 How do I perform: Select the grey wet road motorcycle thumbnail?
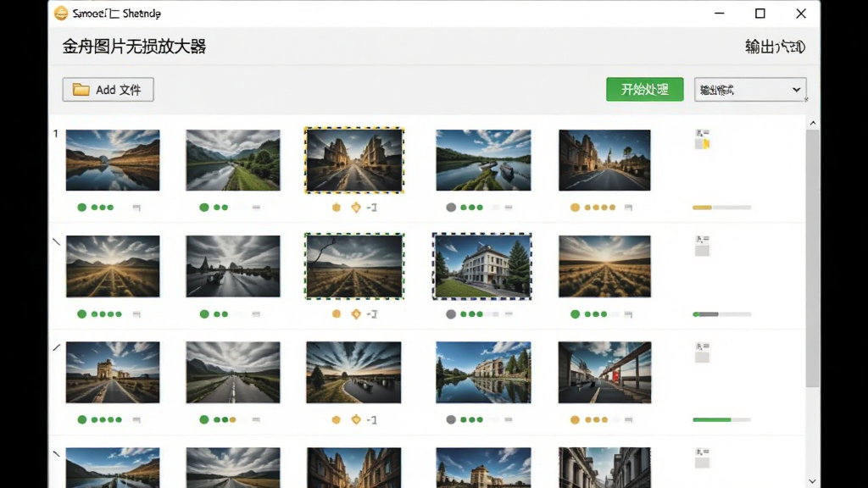(233, 266)
